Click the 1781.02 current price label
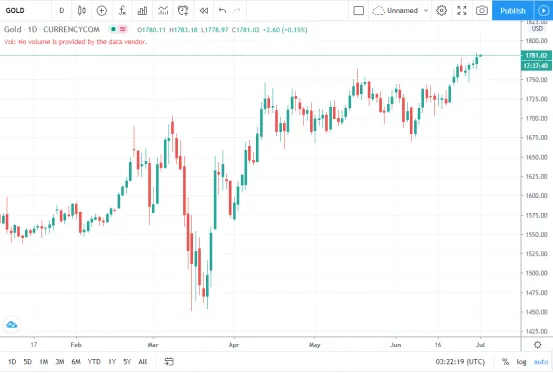The width and height of the screenshot is (553, 373). tap(536, 56)
